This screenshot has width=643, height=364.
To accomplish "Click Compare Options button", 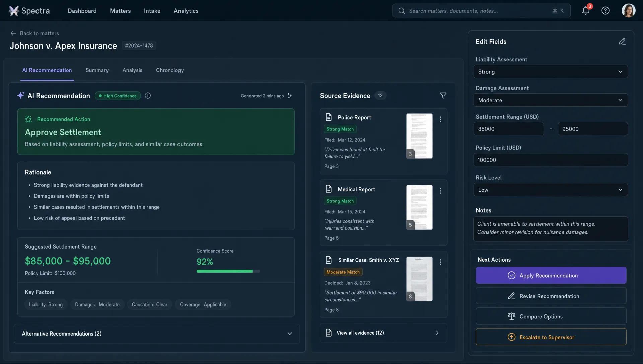I will tap(551, 316).
